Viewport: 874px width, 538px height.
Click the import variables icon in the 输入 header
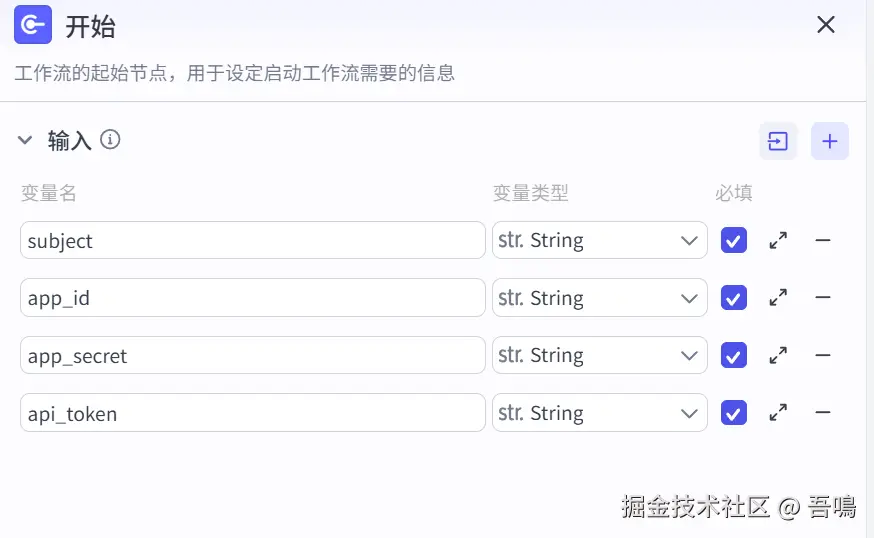(778, 142)
